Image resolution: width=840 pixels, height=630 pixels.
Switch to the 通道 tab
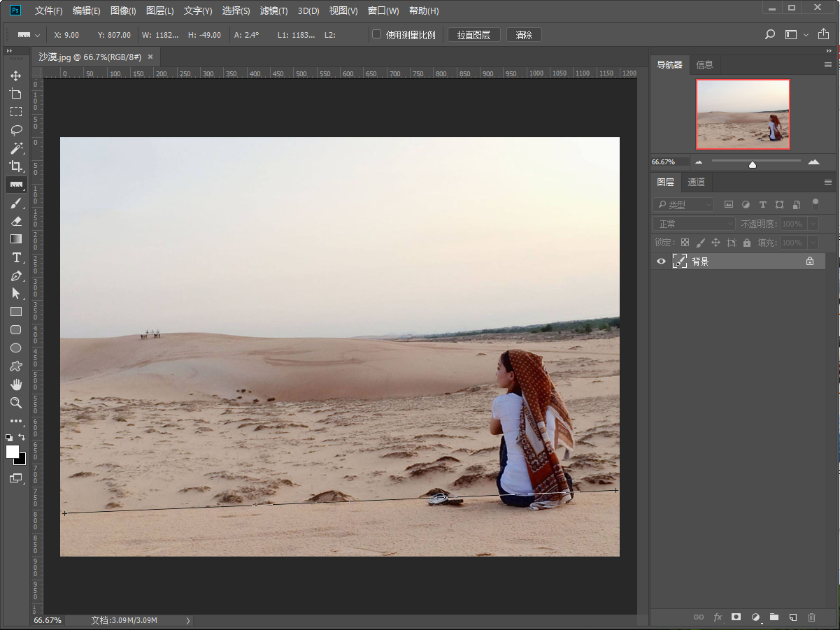[x=696, y=182]
